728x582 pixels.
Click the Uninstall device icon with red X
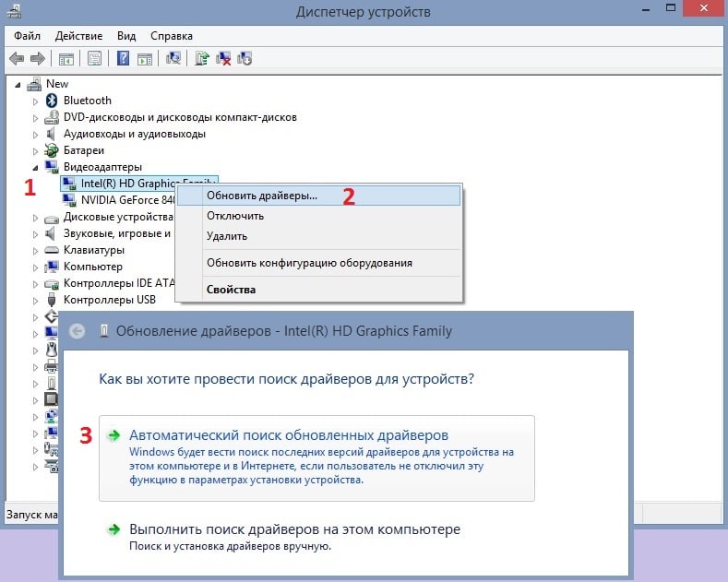click(x=223, y=58)
